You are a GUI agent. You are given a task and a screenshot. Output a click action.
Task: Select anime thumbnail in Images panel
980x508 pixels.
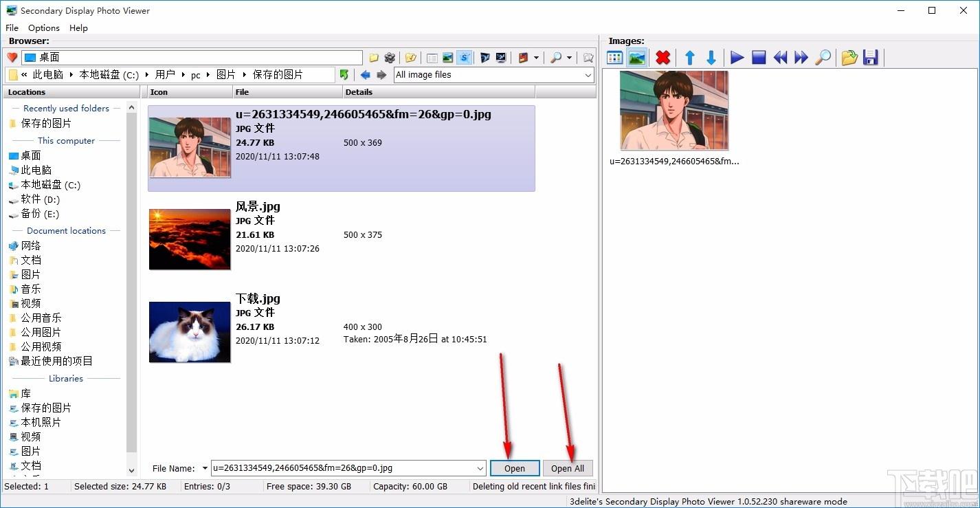673,110
